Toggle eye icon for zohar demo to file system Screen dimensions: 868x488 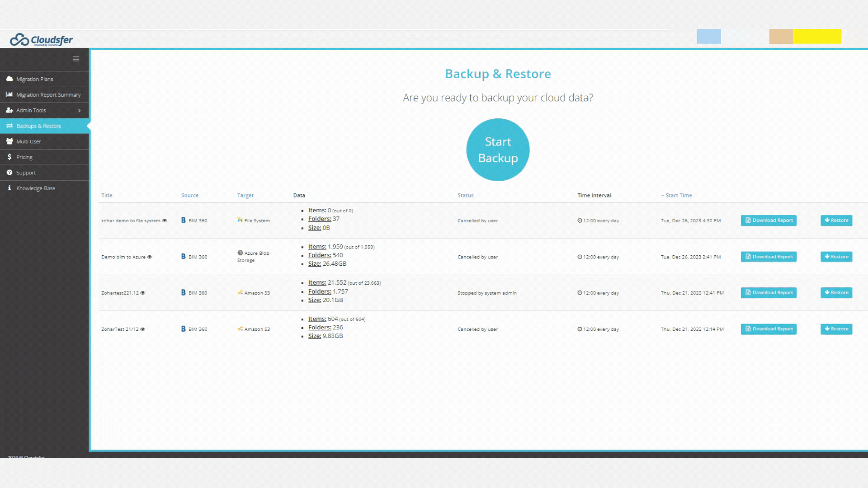point(165,221)
